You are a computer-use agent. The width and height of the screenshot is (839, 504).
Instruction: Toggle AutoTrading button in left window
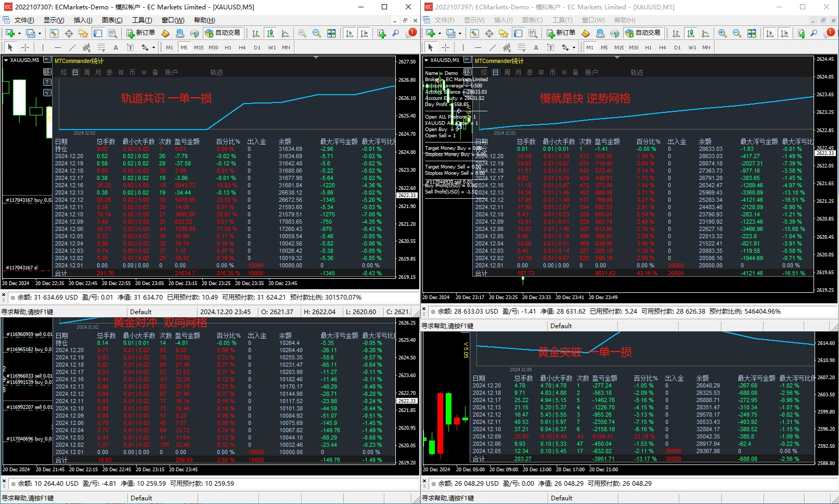223,33
